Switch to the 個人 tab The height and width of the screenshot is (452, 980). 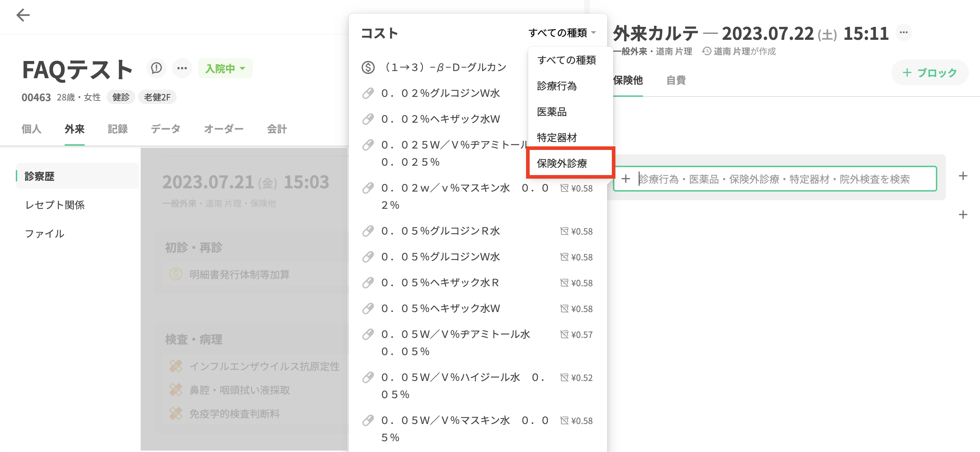coord(31,129)
